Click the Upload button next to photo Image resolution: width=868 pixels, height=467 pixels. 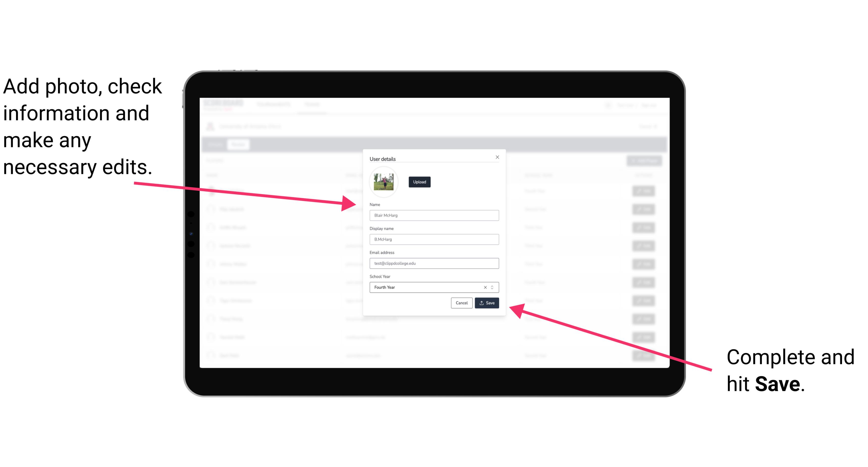coord(419,182)
